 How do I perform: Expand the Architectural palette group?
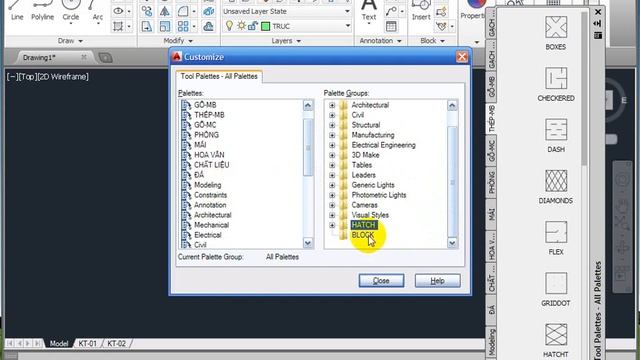tap(332, 105)
